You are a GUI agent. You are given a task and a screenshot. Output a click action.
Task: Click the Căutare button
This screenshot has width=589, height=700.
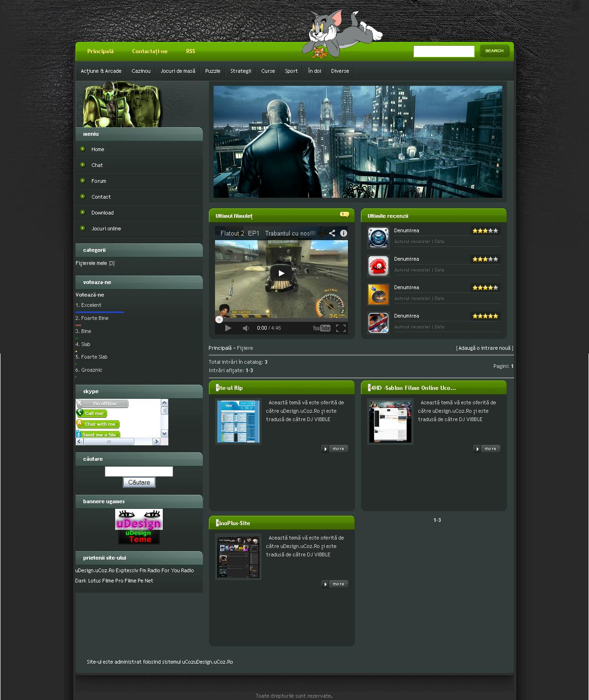click(x=139, y=482)
